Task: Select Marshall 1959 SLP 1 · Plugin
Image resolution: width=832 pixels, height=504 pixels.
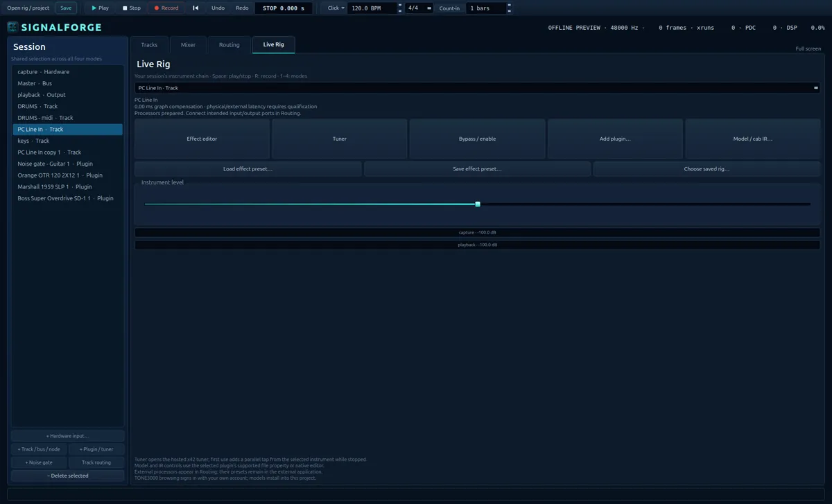Action: tap(67, 186)
